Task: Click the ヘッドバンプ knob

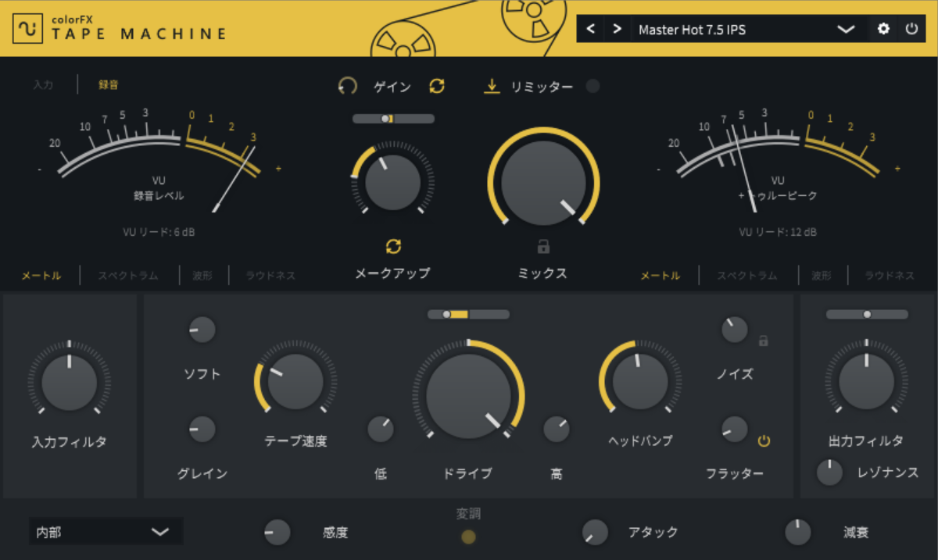Action: tap(640, 382)
